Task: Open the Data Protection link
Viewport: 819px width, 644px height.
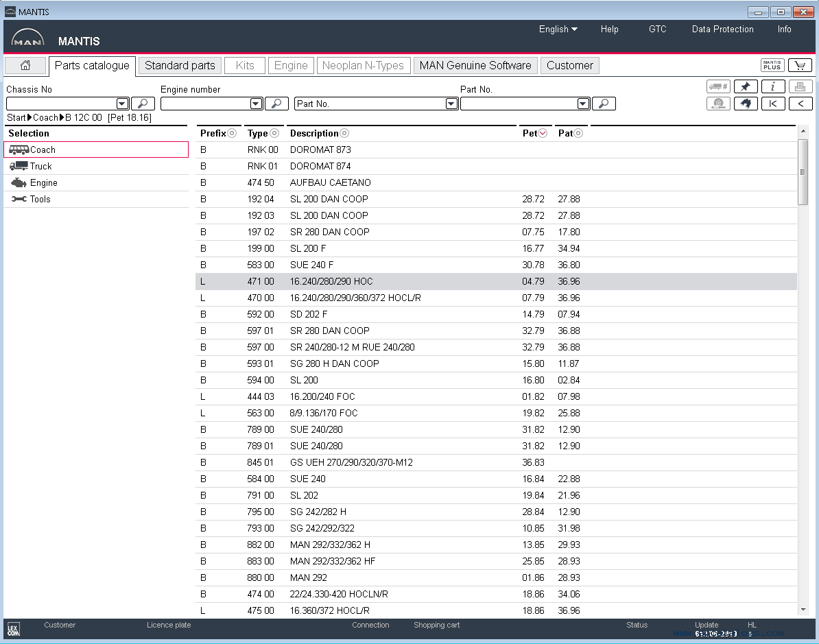Action: coord(723,29)
